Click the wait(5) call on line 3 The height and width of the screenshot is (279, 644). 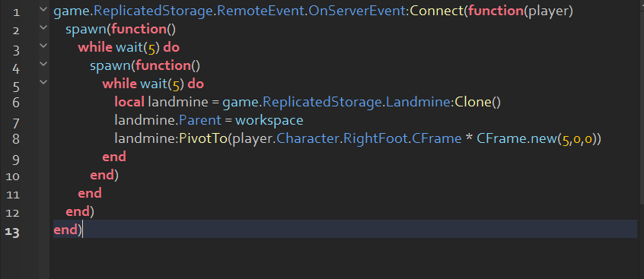click(x=137, y=48)
